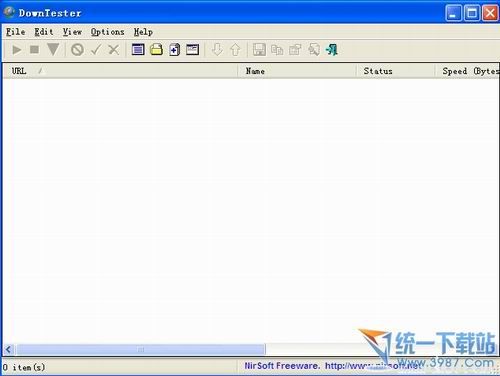
Task: Click the NirSoft Freeware status bar link
Action: click(333, 366)
